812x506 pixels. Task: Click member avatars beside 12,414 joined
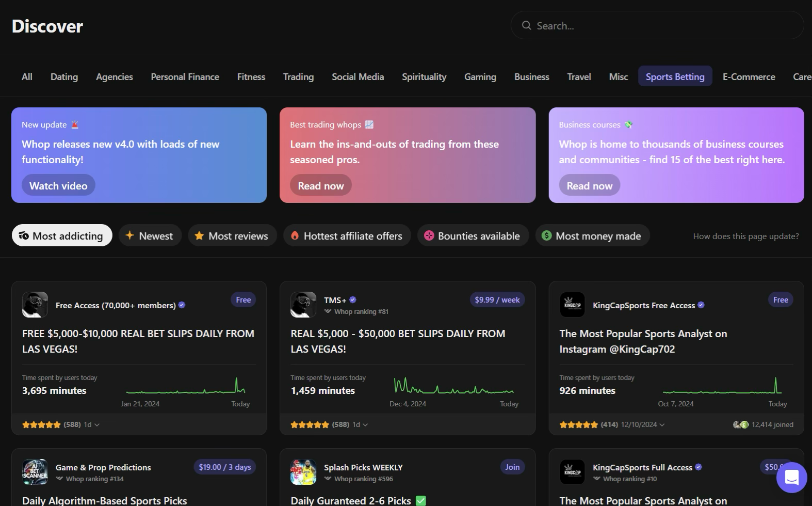click(741, 424)
